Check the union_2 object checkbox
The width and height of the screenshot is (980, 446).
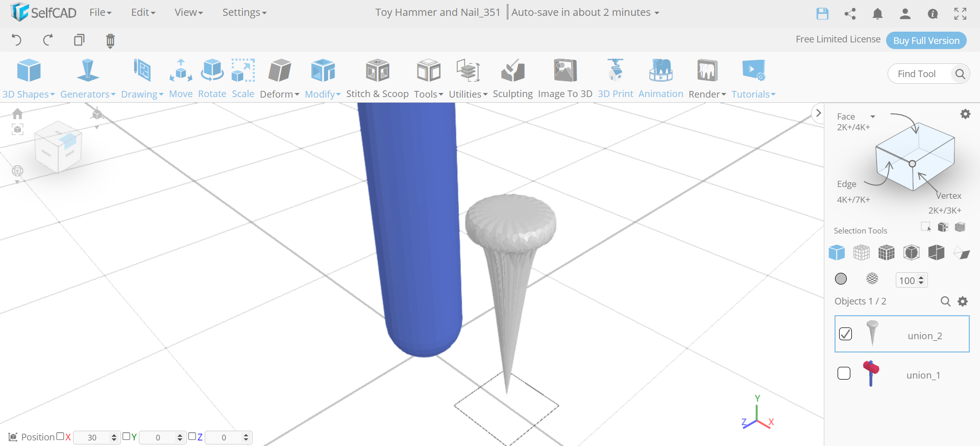point(845,334)
